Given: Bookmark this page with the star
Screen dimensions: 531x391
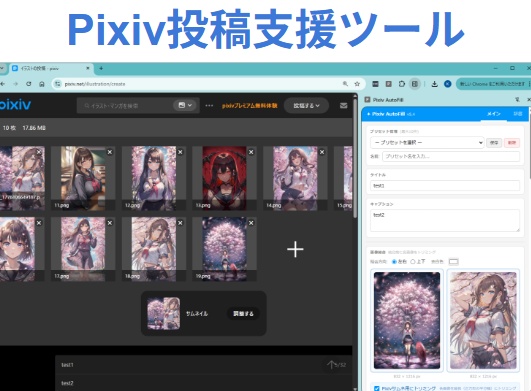Looking at the screenshot, I should click(x=357, y=84).
